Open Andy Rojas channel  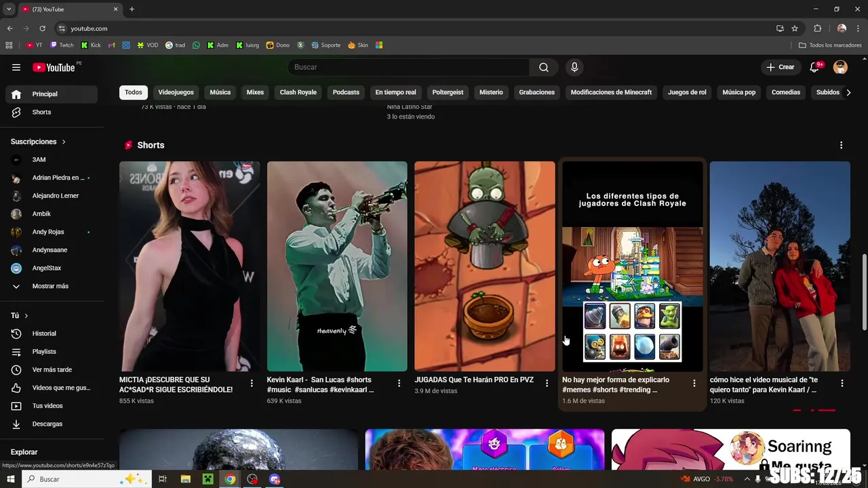52,232
